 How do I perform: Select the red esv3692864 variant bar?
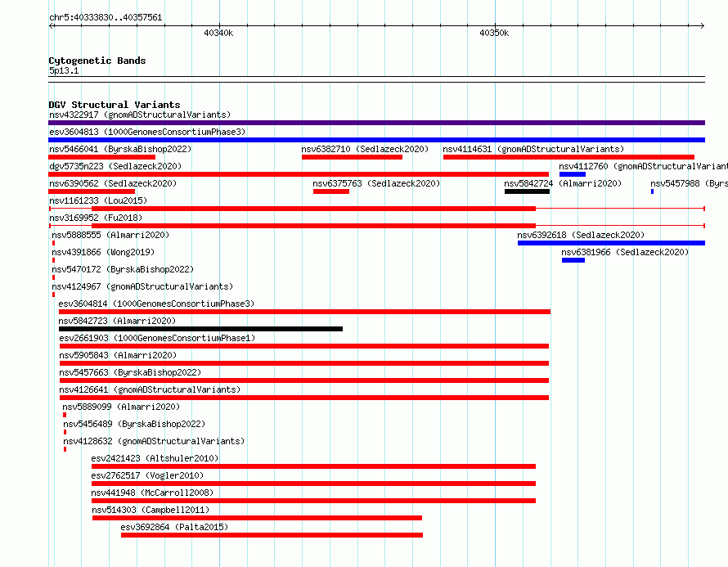point(272,535)
